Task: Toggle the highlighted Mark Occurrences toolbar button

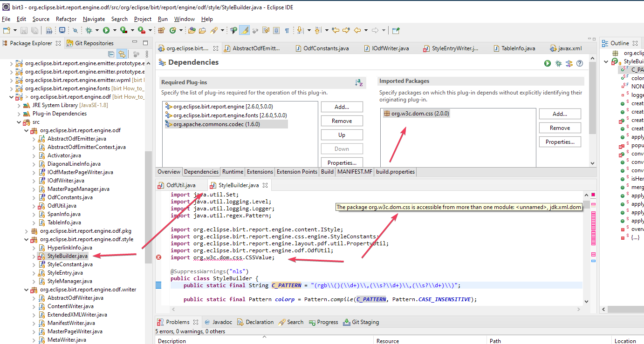Action: click(245, 30)
